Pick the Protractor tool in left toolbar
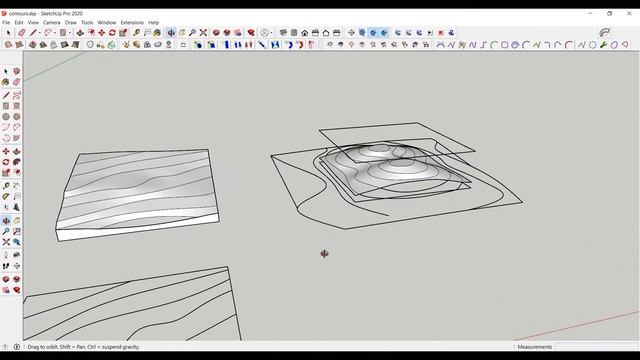This screenshot has width=640, height=360. (6, 197)
